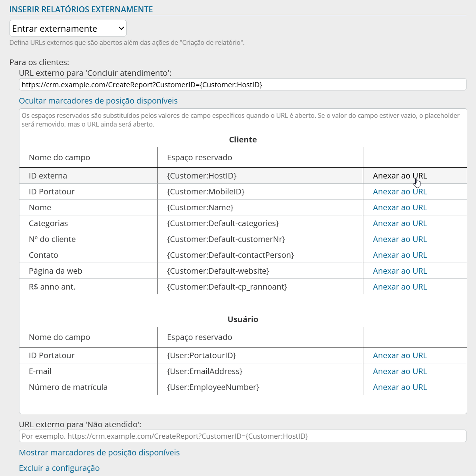The width and height of the screenshot is (476, 476).
Task: Append ID externa placeholder to URL
Action: (399, 176)
